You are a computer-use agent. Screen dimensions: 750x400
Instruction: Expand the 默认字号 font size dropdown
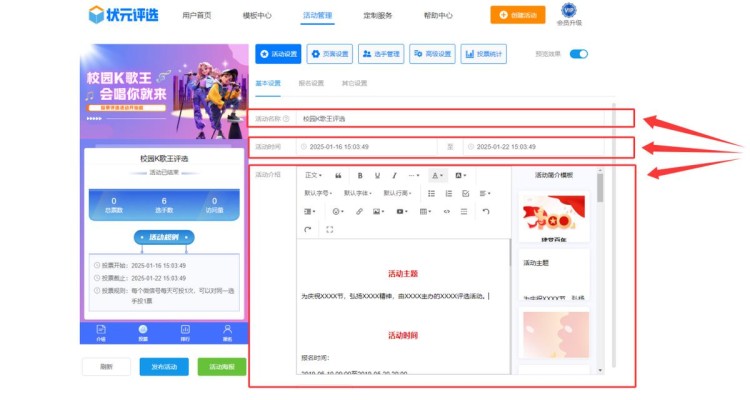tap(318, 193)
